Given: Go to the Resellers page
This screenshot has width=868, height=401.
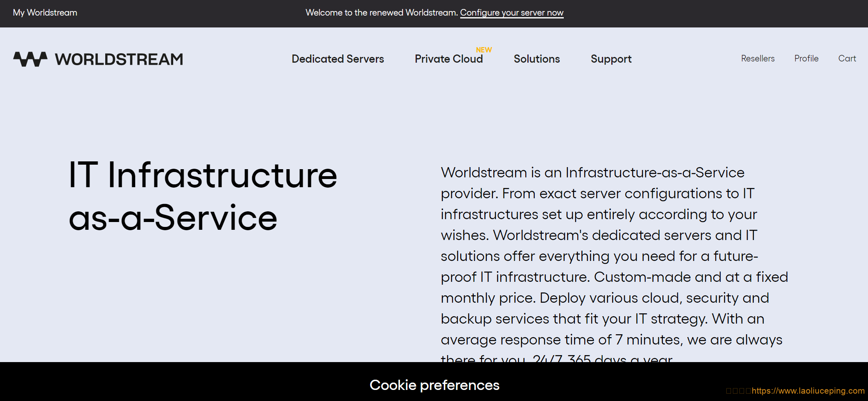Looking at the screenshot, I should [x=758, y=59].
